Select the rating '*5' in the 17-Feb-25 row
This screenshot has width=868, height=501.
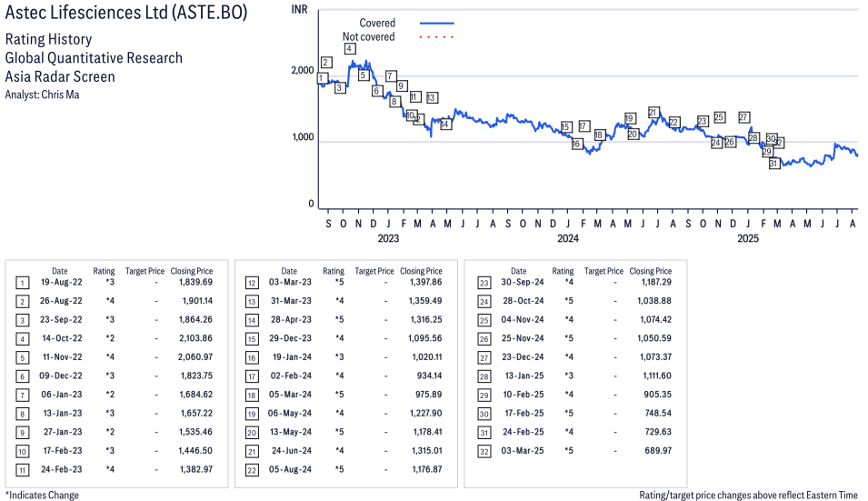569,413
